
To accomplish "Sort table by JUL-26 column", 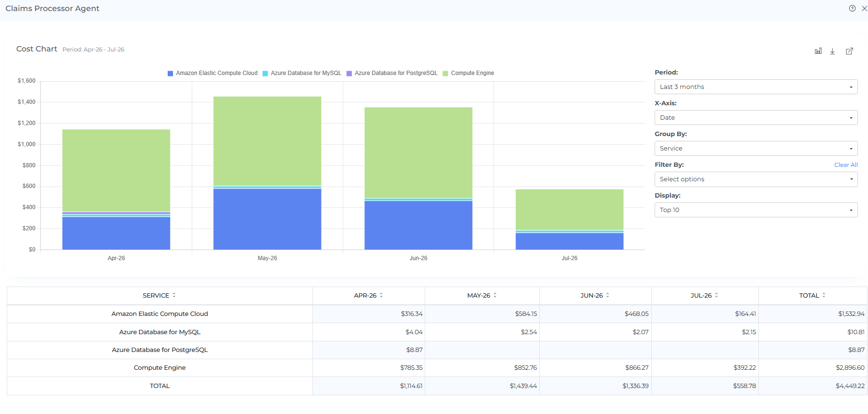I will click(705, 296).
